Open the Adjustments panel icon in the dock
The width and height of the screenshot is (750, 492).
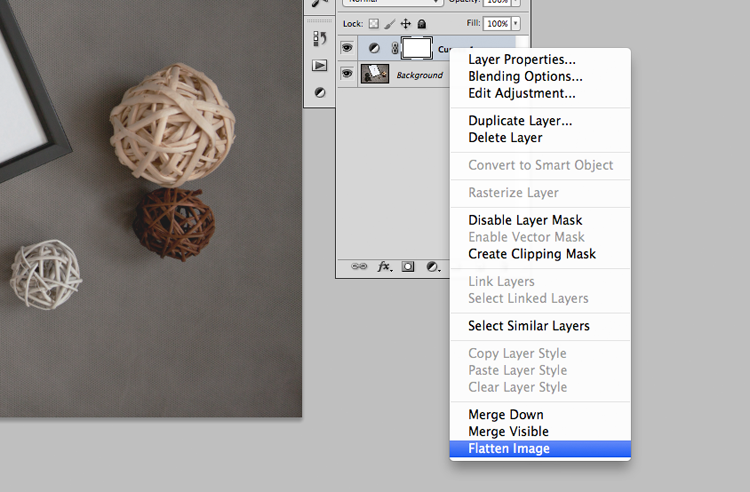pos(320,92)
